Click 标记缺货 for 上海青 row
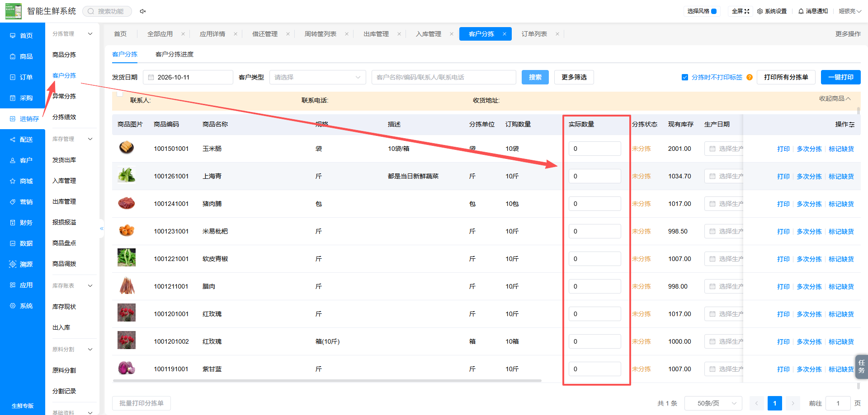868x415 pixels. coord(841,177)
